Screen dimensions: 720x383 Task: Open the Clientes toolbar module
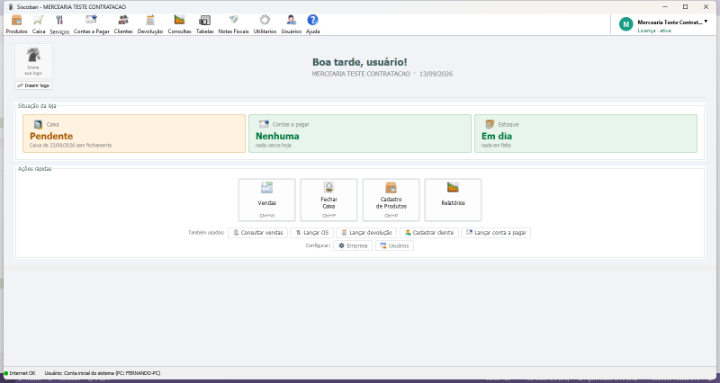[123, 24]
